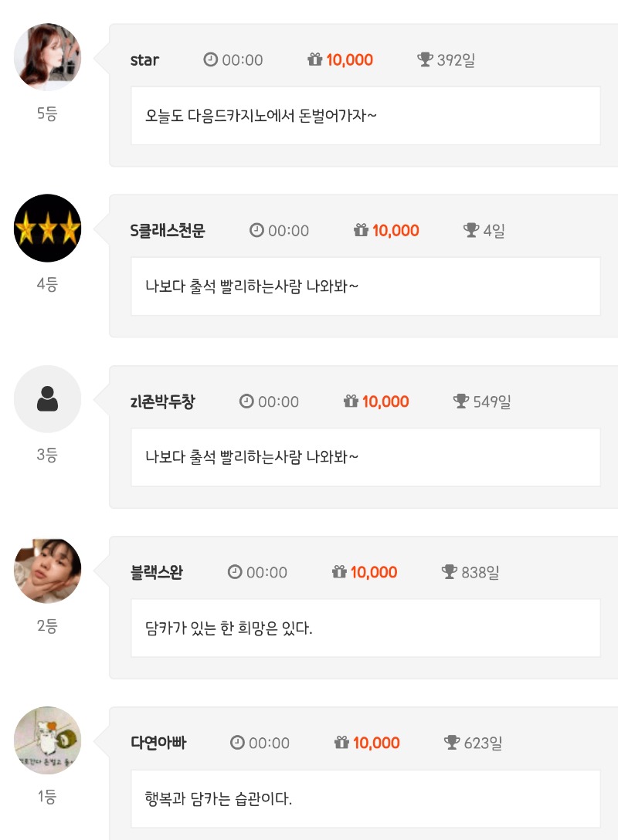Click the trophy icon next to 392일
Screen dimensions: 618x840
(424, 59)
